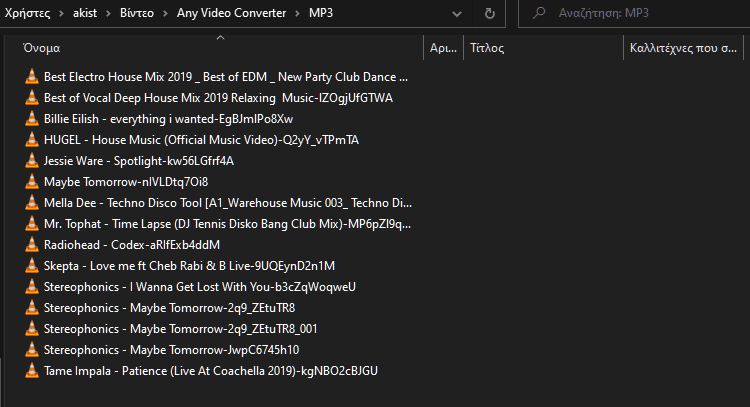Select Maybe Tomorrow-2q9_ZEtuTR8_001 file name
This screenshot has height=407, width=750.
pyautogui.click(x=180, y=329)
